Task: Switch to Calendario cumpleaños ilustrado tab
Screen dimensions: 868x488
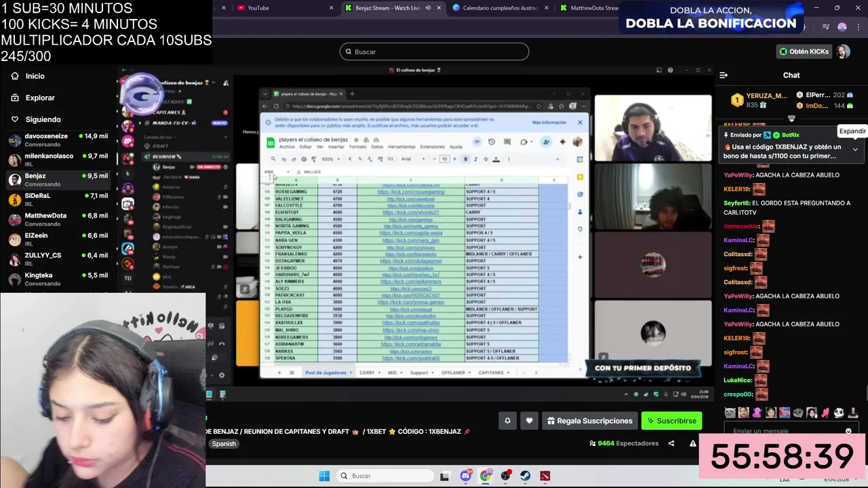Action: (x=500, y=8)
